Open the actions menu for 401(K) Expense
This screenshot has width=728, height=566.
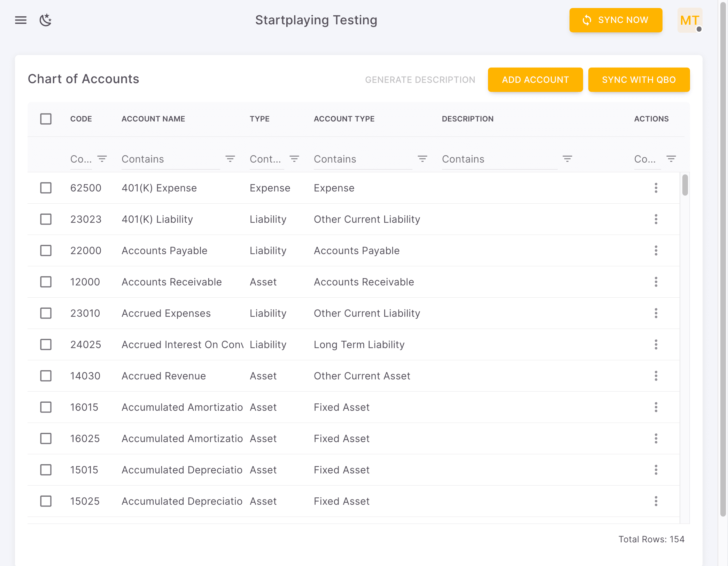[x=656, y=188]
